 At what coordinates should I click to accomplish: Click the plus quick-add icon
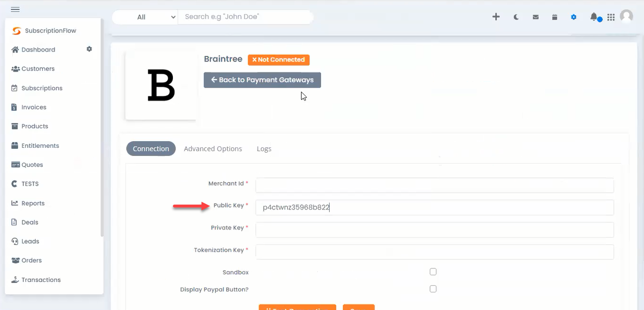496,17
